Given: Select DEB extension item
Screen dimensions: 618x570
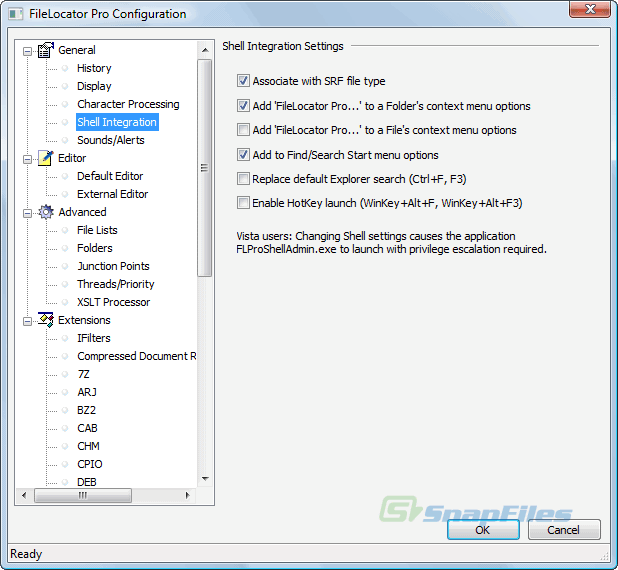Looking at the screenshot, I should coord(87,482).
